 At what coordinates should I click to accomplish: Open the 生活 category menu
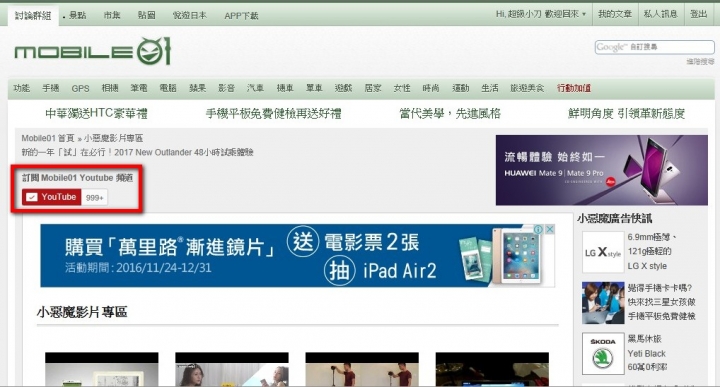(489, 88)
